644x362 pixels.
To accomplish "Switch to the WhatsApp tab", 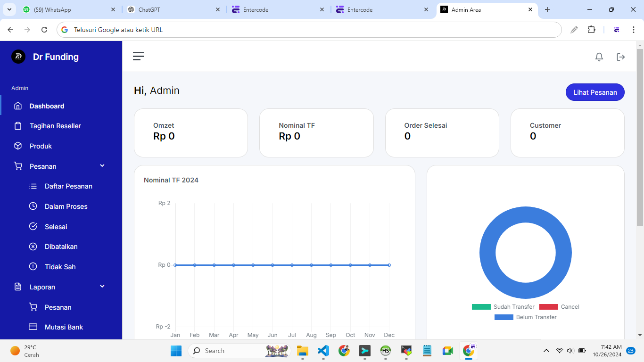I will (x=69, y=9).
